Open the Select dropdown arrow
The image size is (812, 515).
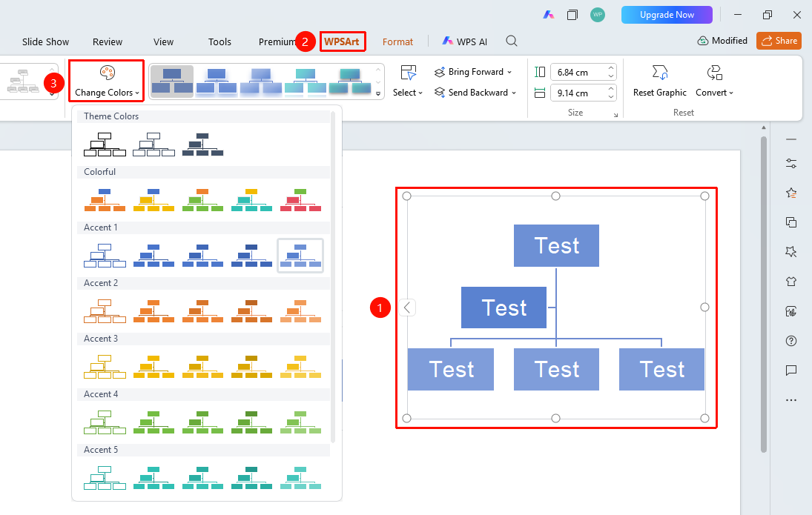(420, 93)
